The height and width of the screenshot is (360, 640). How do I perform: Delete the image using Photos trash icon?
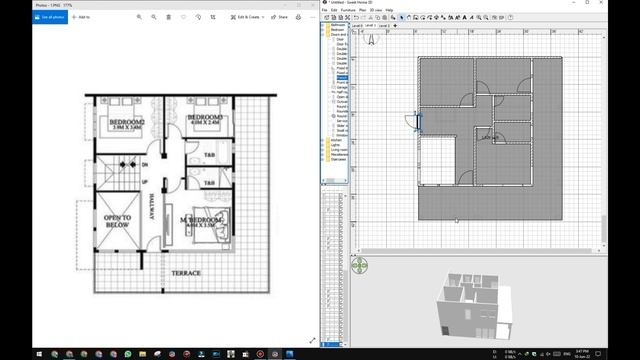169,17
